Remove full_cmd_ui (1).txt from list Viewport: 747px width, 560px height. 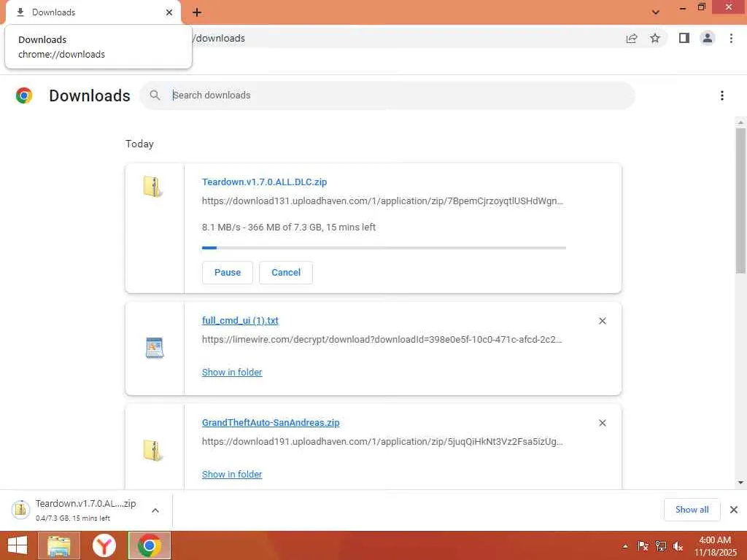pos(602,321)
